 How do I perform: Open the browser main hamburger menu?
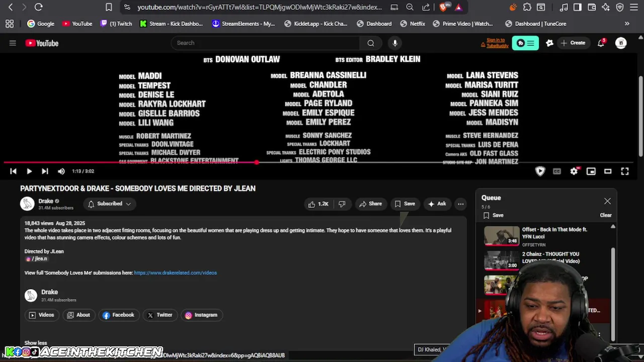pos(634,7)
